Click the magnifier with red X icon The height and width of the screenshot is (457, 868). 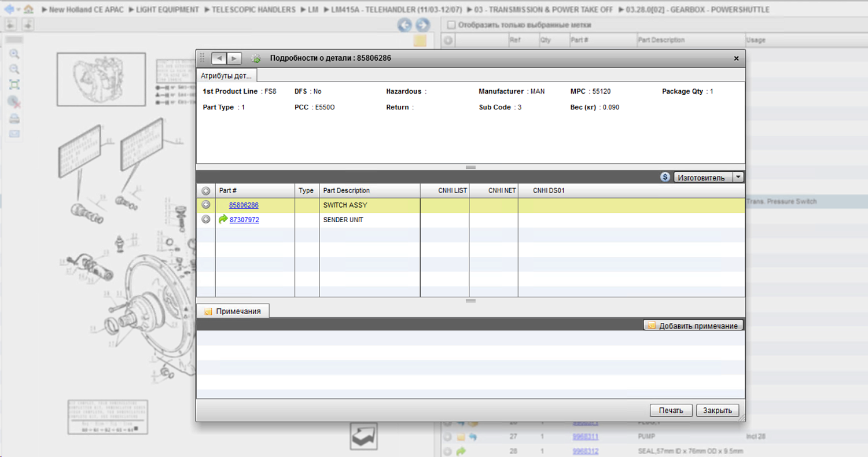click(14, 102)
